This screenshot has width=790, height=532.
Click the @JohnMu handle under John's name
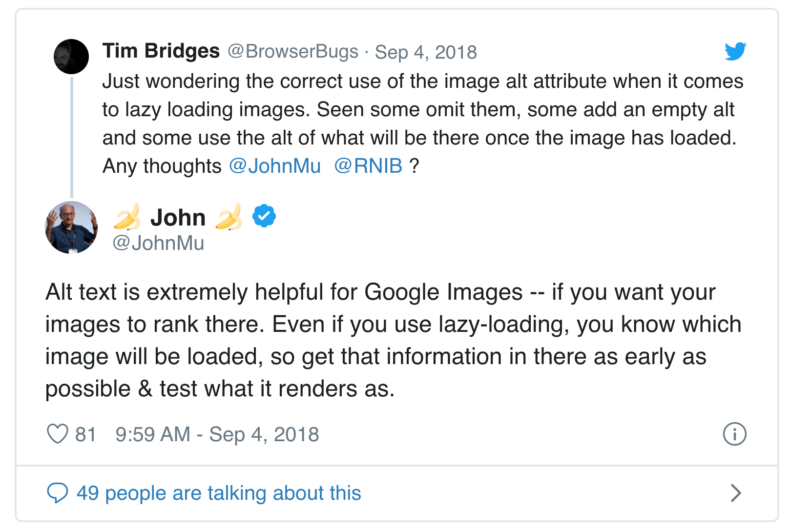click(x=159, y=243)
